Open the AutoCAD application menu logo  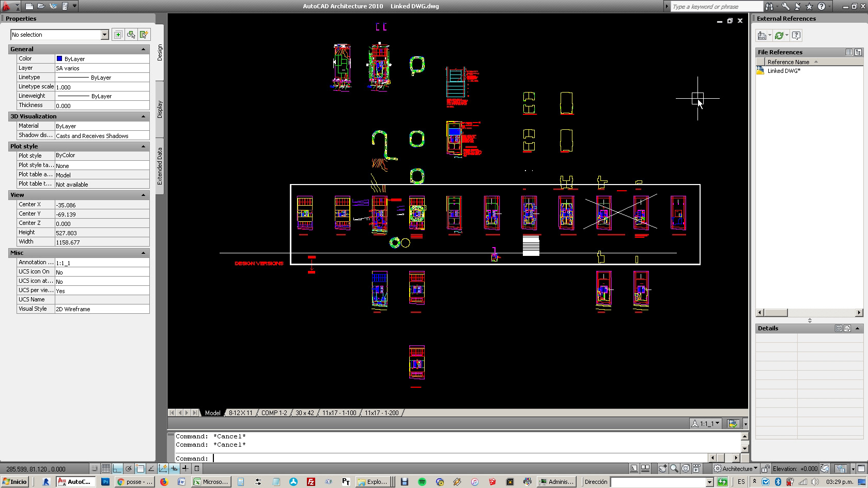[7, 6]
